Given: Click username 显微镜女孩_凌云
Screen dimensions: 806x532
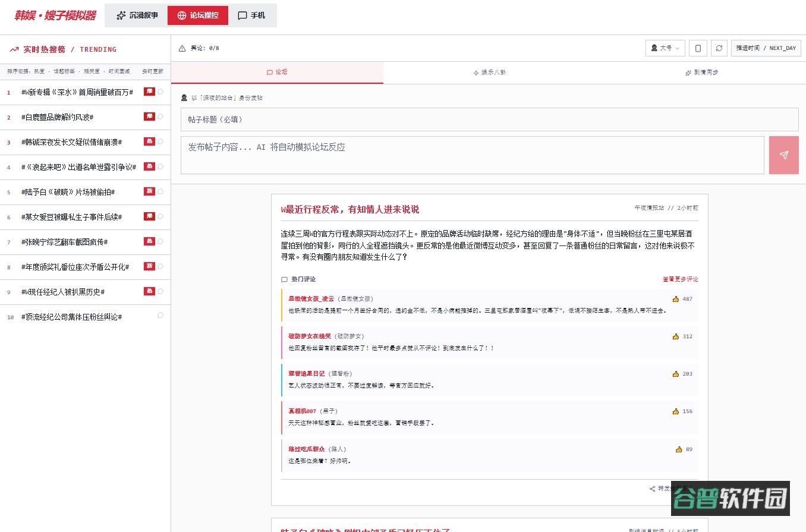Looking at the screenshot, I should pyautogui.click(x=311, y=299).
